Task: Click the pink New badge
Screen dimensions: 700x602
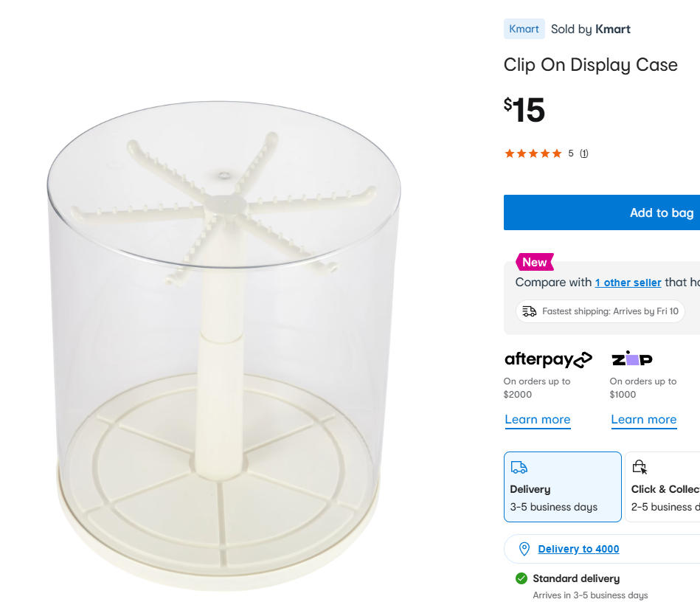Action: coord(534,262)
